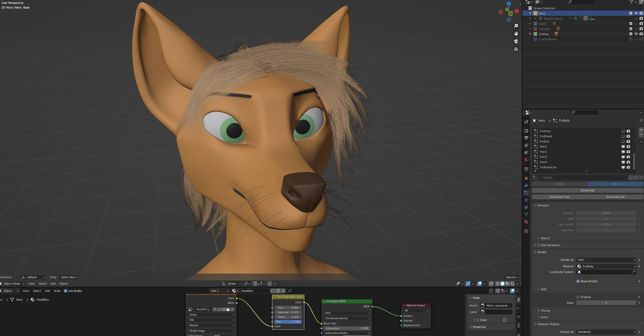Screen dimensions: 644x336
Task: Open the Object menu in 3D viewport header
Action: pyautogui.click(x=63, y=284)
